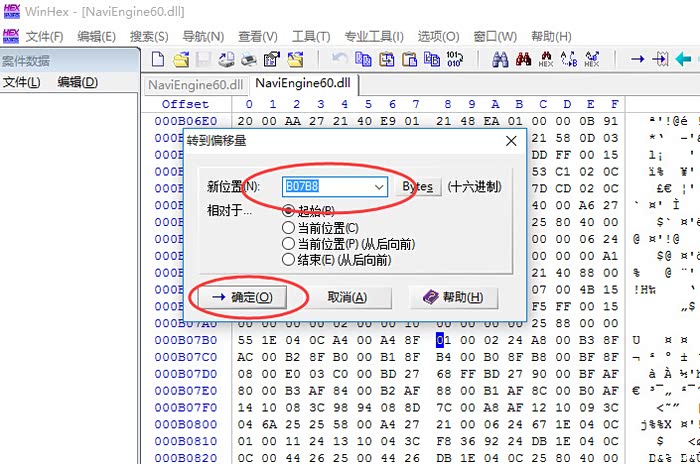
Task: Open the 工具(T) menu
Action: pos(310,37)
